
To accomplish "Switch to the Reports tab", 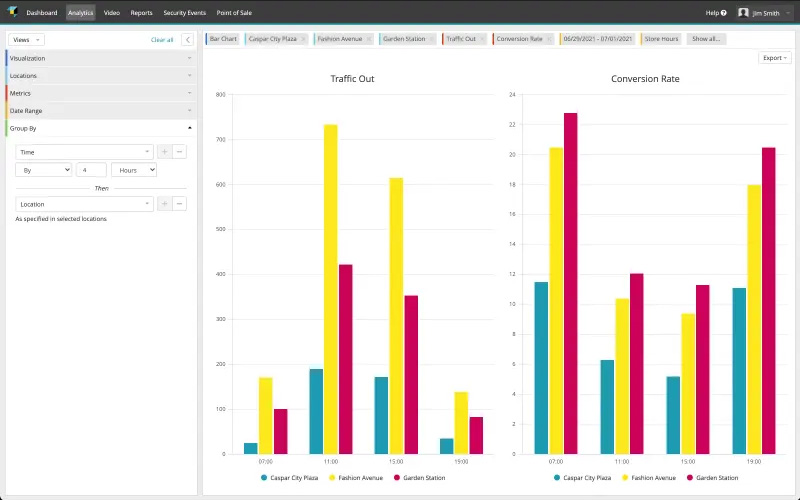I will tap(141, 13).
